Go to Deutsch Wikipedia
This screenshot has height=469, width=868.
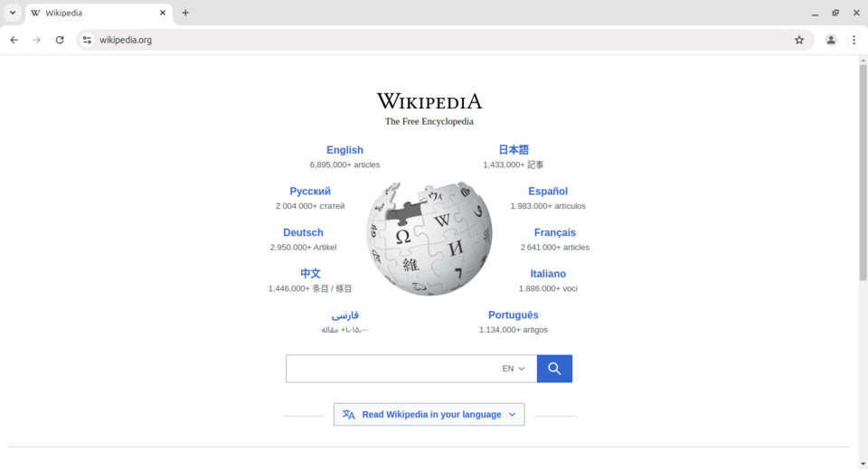point(303,233)
